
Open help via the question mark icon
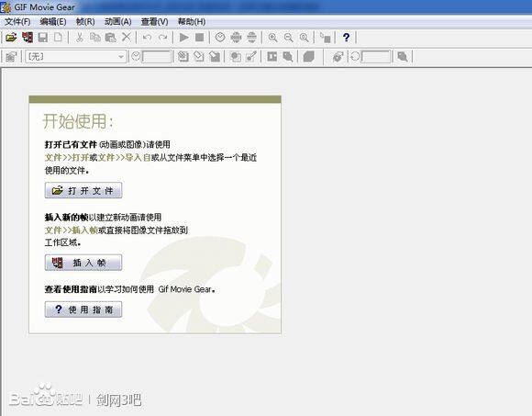[346, 37]
